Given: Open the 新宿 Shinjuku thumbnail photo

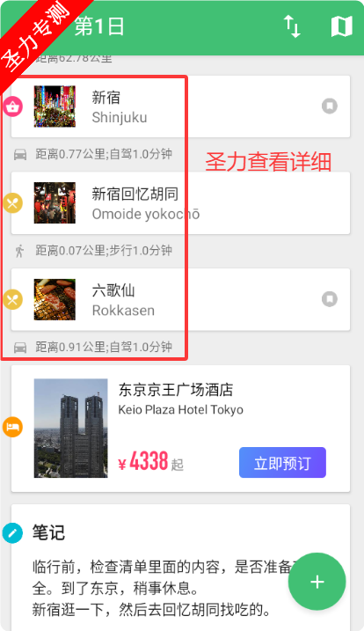Looking at the screenshot, I should [x=55, y=106].
